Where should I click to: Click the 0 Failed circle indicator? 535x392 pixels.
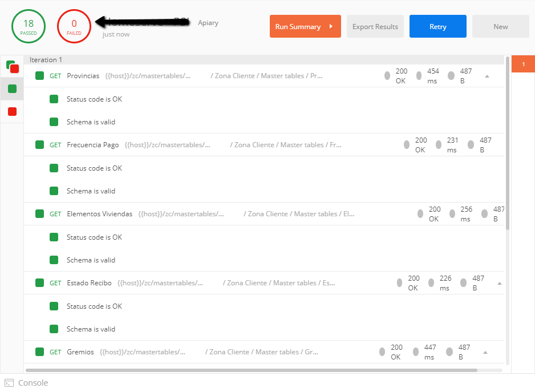74,26
